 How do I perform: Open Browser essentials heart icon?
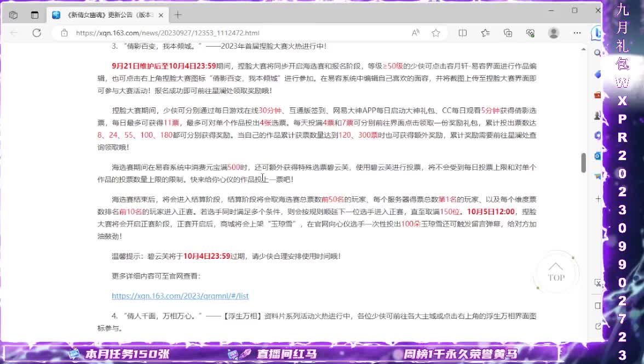pyautogui.click(x=530, y=33)
